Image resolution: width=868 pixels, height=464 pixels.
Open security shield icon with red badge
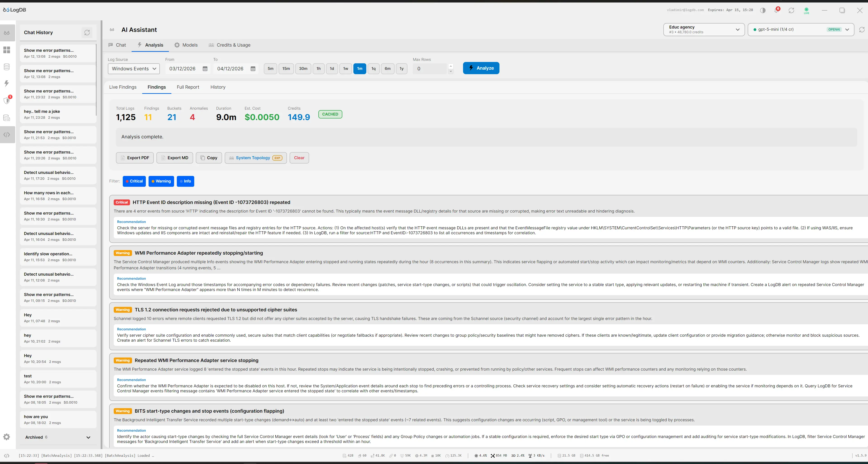(7, 100)
